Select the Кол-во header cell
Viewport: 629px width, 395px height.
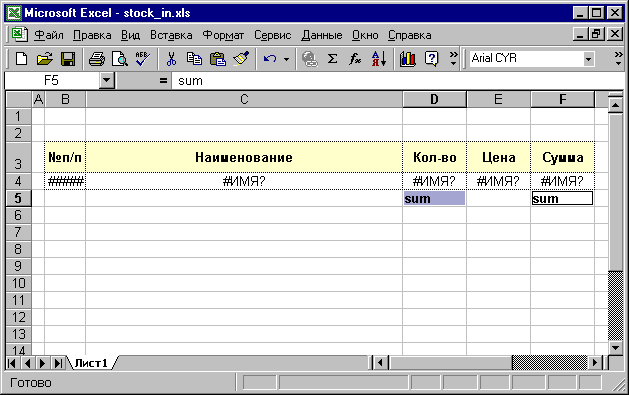(434, 157)
